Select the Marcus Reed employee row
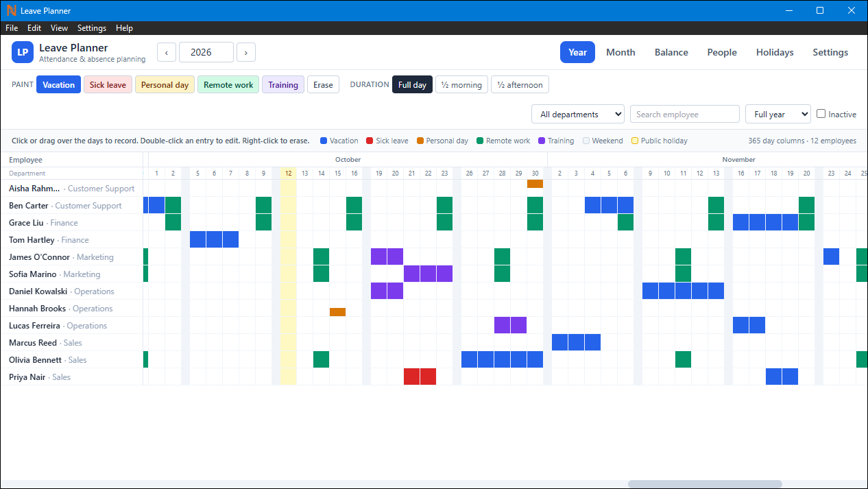 [x=72, y=343]
